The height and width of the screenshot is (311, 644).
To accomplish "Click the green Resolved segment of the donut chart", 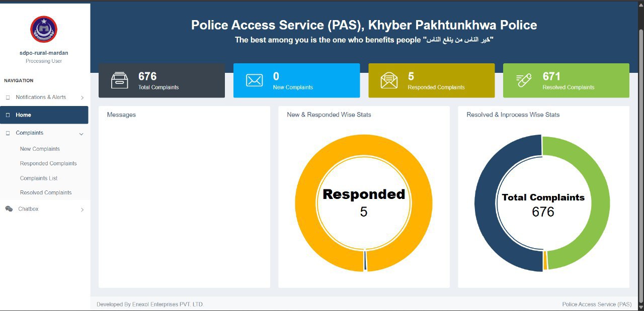I will click(x=600, y=203).
